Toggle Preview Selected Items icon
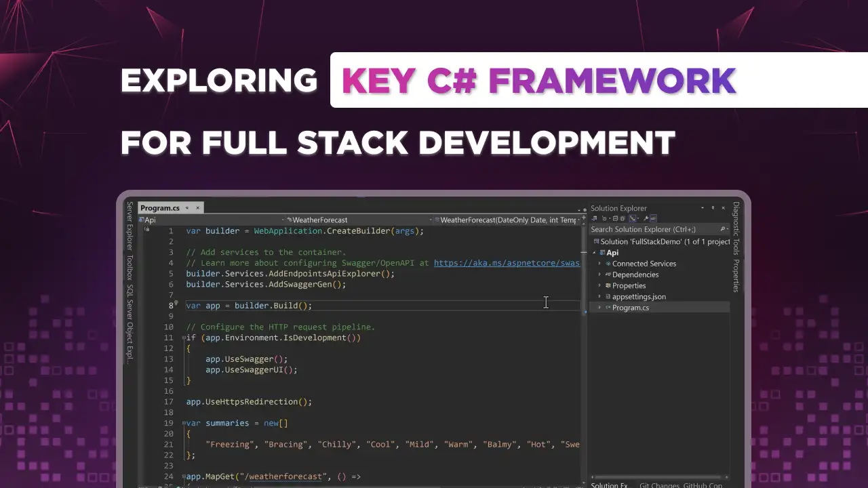 tap(653, 218)
